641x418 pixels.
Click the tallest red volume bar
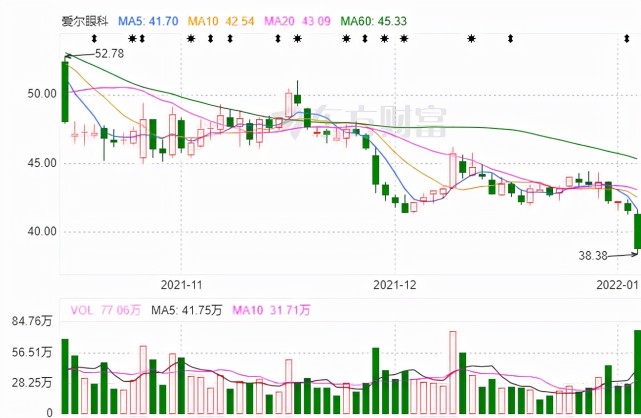pyautogui.click(x=453, y=372)
